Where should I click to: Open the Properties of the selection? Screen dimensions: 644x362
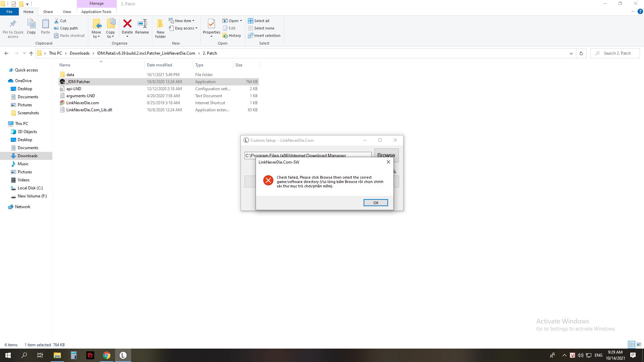[x=211, y=28]
